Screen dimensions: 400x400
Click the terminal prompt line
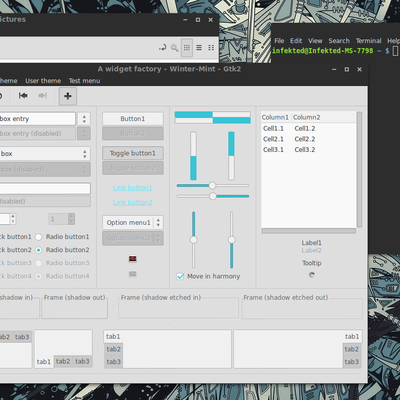tap(335, 51)
